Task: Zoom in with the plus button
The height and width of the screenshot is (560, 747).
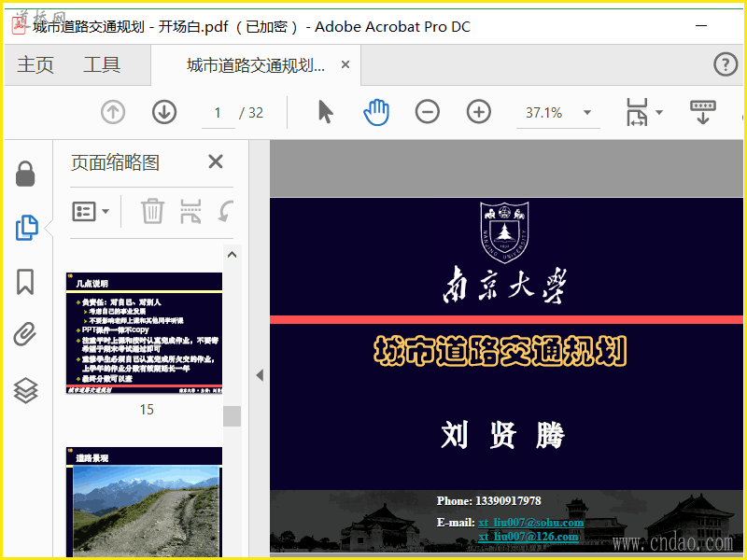Action: tap(479, 112)
